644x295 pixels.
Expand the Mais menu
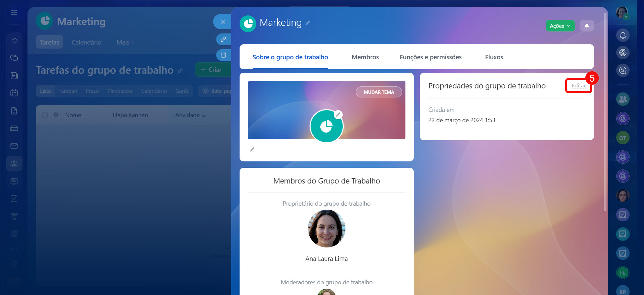[125, 43]
